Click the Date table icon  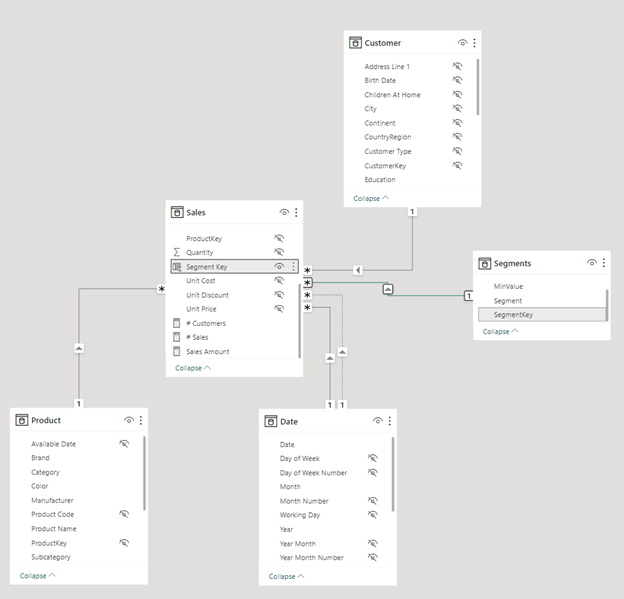click(271, 421)
